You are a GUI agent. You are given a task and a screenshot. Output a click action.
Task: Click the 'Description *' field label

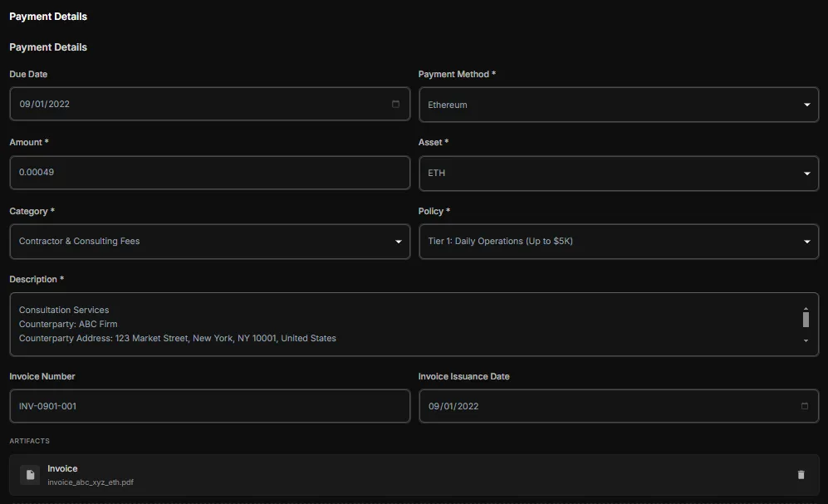(x=37, y=279)
